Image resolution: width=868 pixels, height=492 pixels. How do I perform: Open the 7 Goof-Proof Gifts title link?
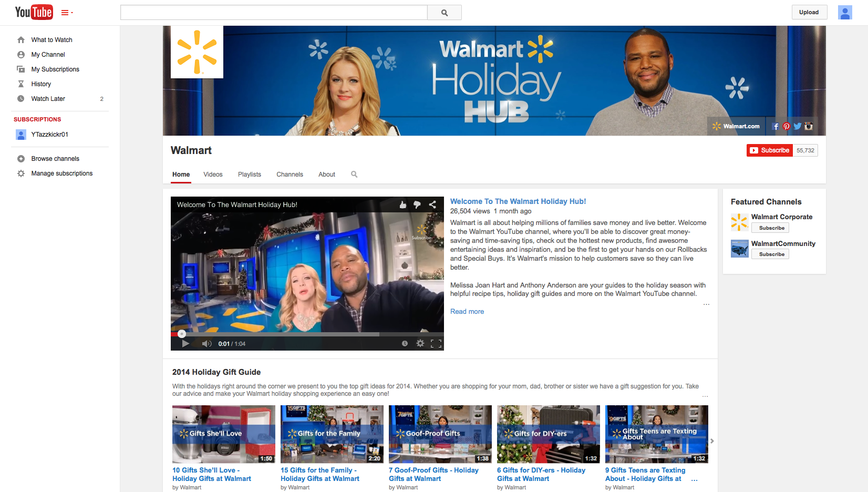[x=433, y=475]
